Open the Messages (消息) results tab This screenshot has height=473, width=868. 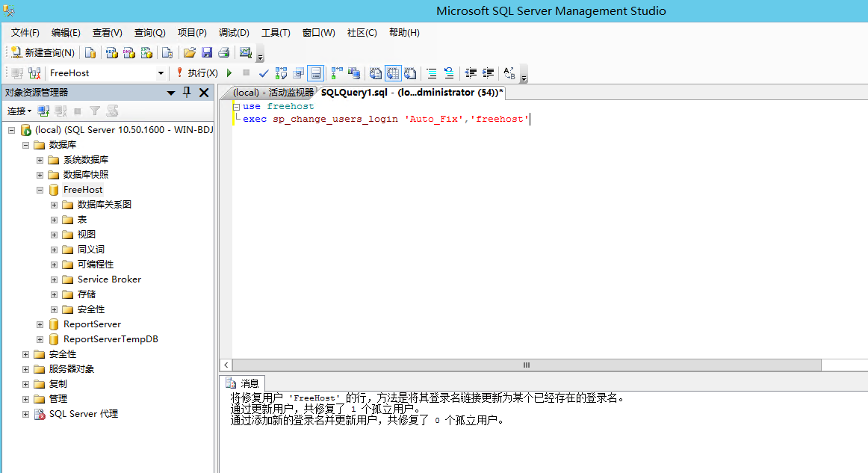(243, 383)
